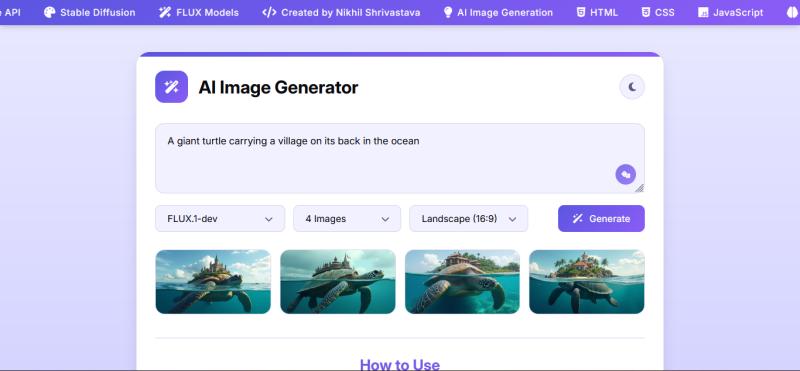
Task: Click the HTML5 shield icon
Action: click(x=581, y=12)
